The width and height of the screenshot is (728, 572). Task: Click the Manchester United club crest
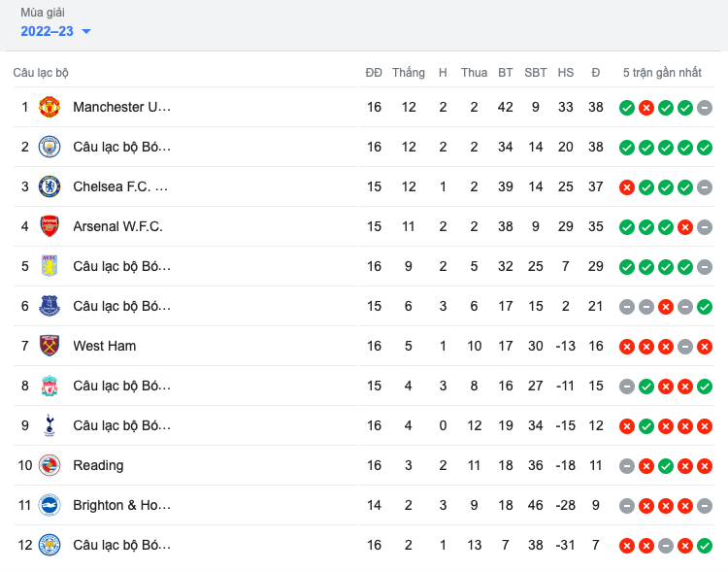click(49, 107)
